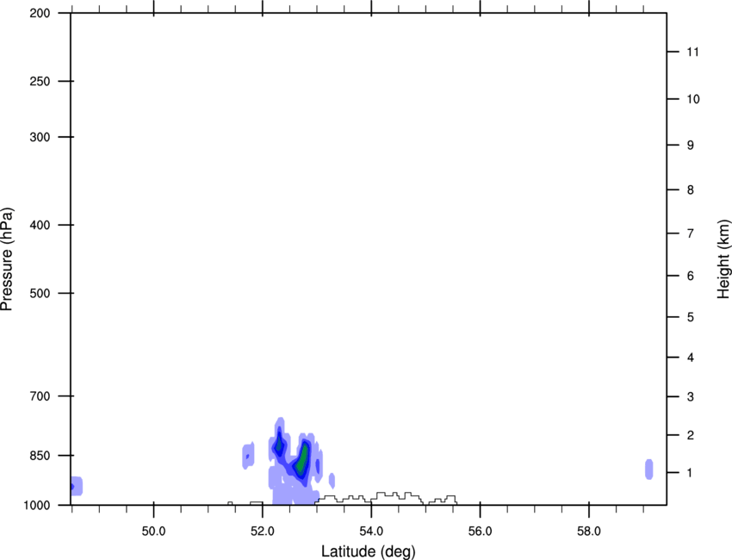Select the 850 pressure tick label
This screenshot has height=560, width=732.
pyautogui.click(x=40, y=456)
